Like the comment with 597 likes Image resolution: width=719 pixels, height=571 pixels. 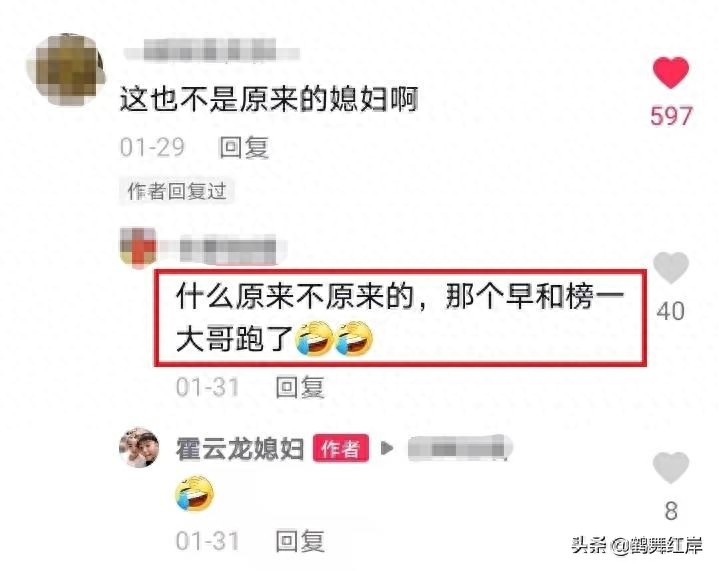(x=671, y=72)
